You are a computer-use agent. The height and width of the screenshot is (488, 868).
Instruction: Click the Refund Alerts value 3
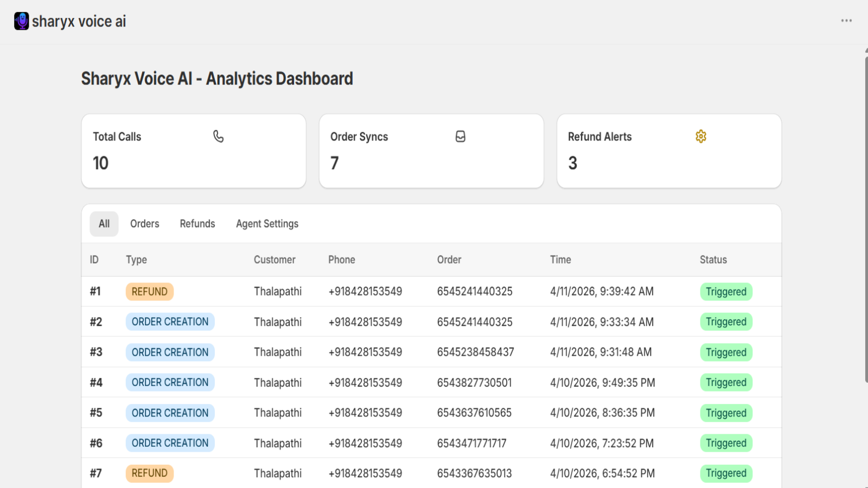pyautogui.click(x=573, y=163)
